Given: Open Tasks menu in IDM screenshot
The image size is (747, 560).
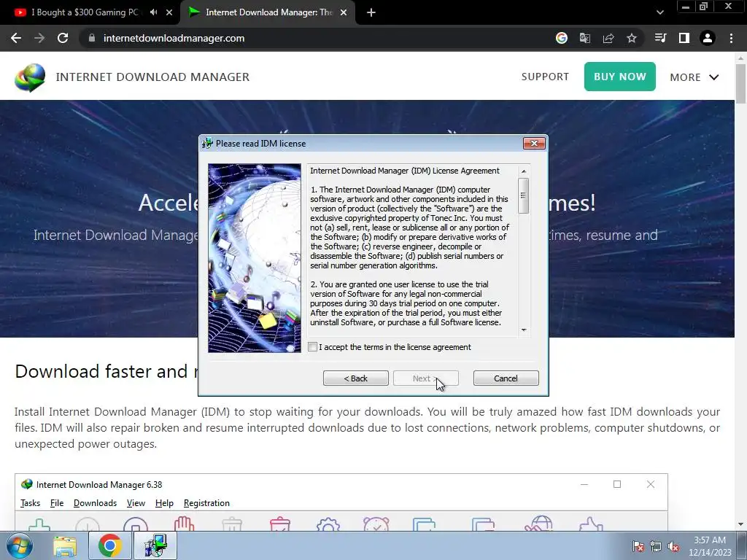Looking at the screenshot, I should point(30,503).
